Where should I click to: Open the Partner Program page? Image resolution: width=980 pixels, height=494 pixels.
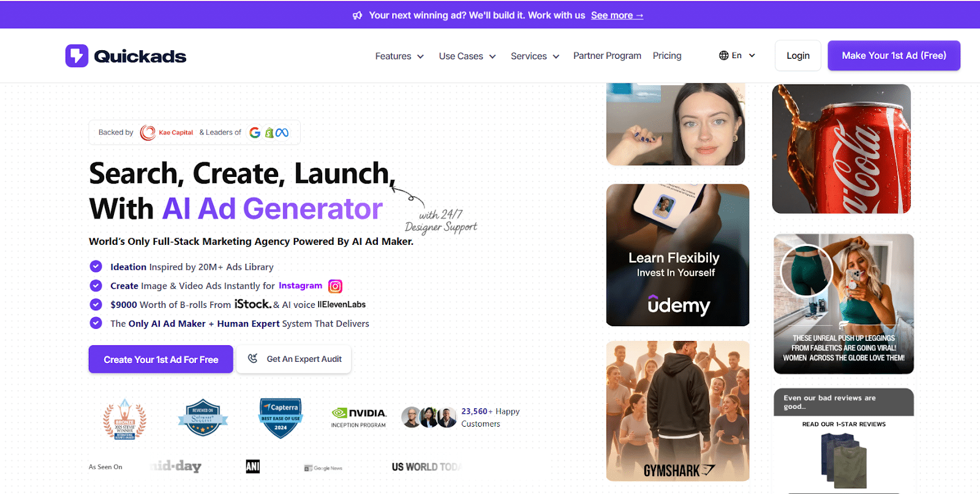tap(607, 56)
